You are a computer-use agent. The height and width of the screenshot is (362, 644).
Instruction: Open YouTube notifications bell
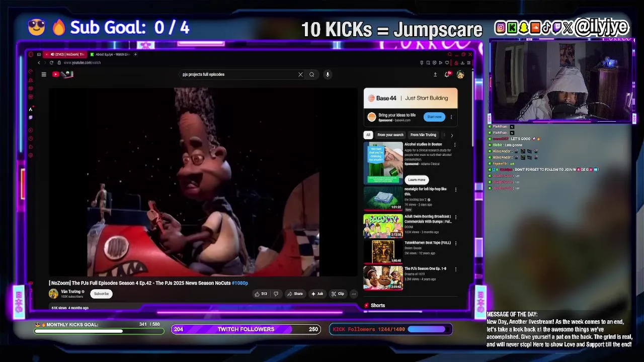pyautogui.click(x=447, y=74)
